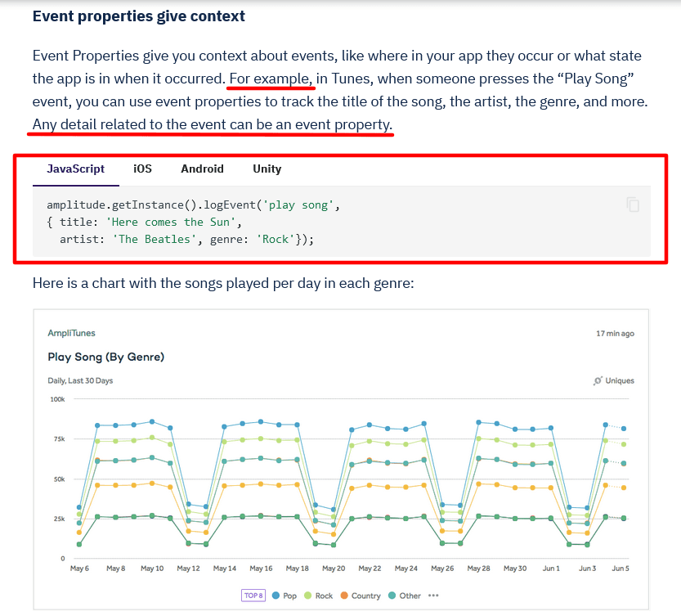Screen dimensions: 681x616
Task: Click the 17 min ago timestamp
Action: 615,334
